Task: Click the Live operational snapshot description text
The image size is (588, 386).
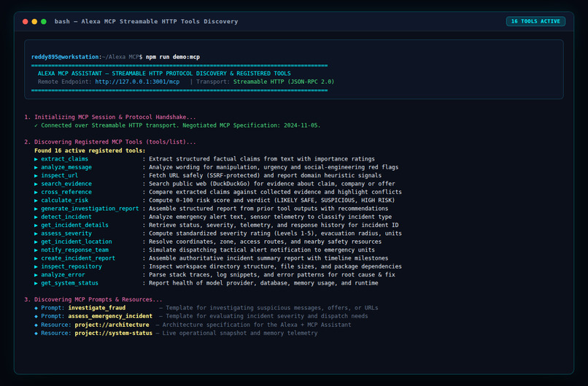Action: pos(240,333)
